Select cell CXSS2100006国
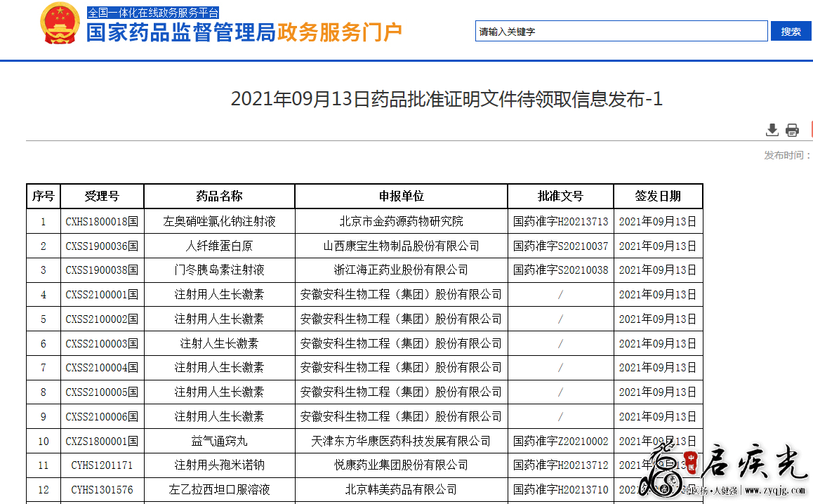Viewport: 813px width, 504px height. (102, 416)
